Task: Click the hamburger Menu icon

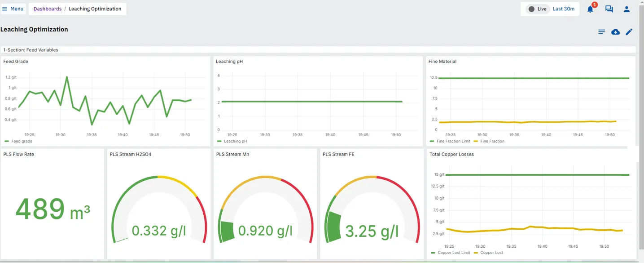Action: 5,9
